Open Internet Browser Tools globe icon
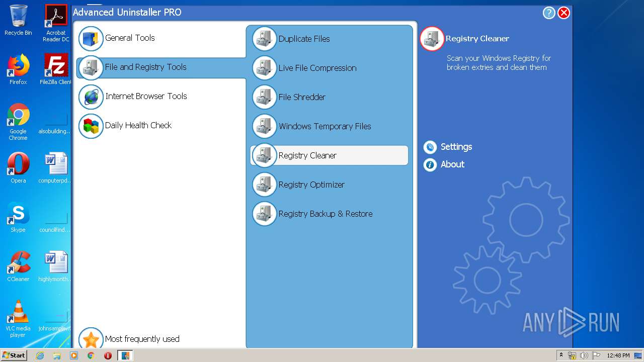 91,97
